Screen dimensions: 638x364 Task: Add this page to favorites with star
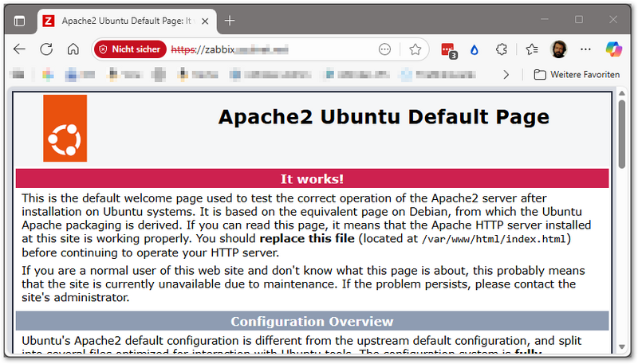[x=415, y=49]
